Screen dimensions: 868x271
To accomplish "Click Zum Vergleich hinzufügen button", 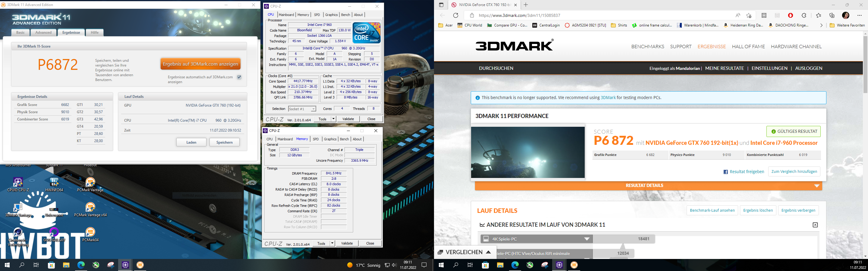I will click(x=794, y=171).
